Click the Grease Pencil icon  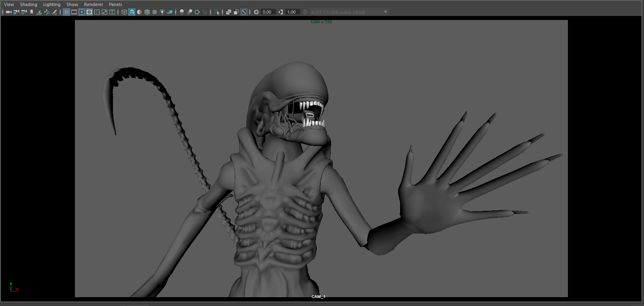point(54,12)
